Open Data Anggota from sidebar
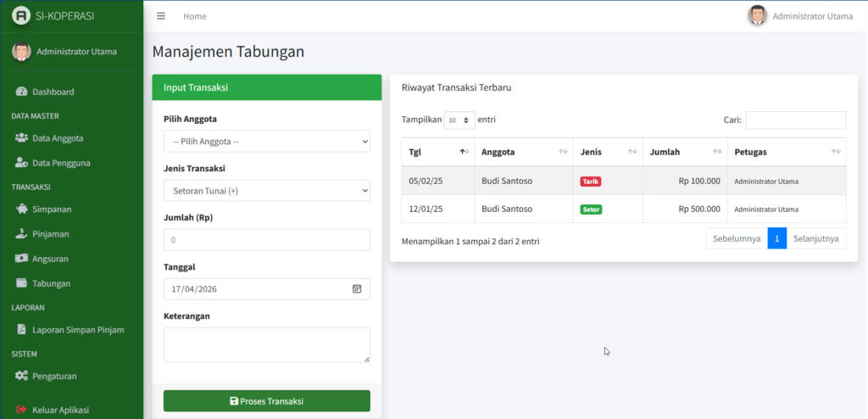The image size is (868, 419). pos(57,138)
